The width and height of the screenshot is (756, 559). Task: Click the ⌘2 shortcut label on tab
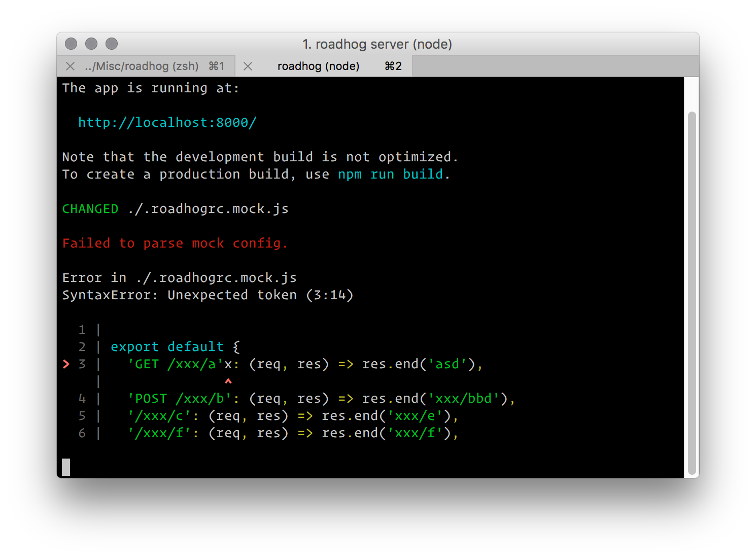393,66
